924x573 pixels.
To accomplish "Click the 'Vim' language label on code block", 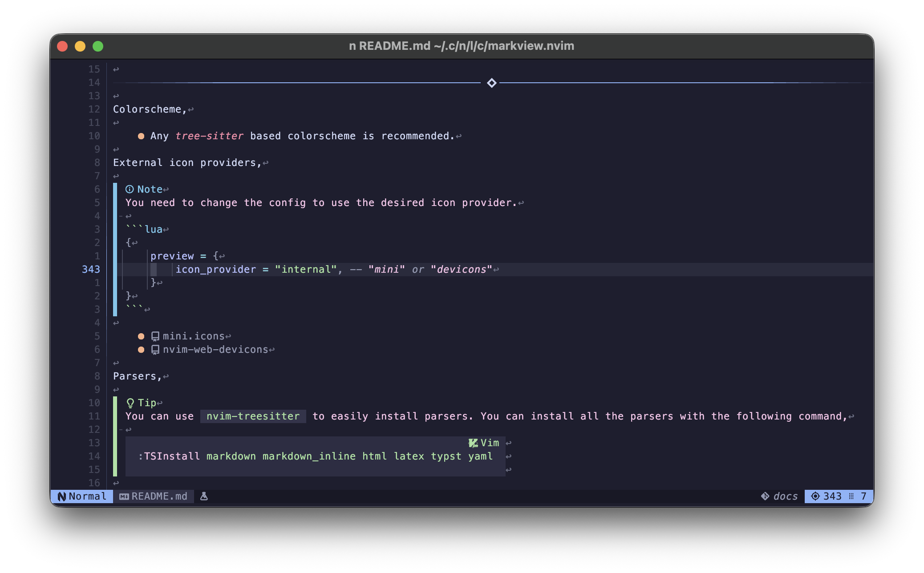I will pyautogui.click(x=490, y=443).
